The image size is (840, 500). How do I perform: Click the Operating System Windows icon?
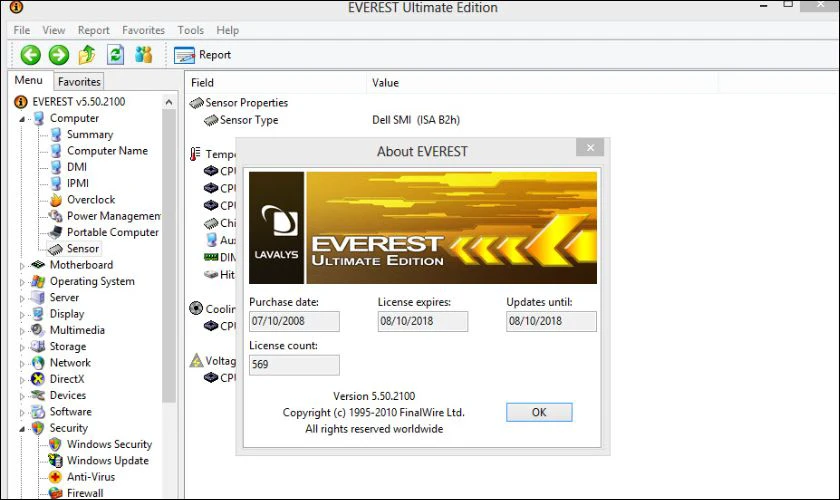coord(38,281)
